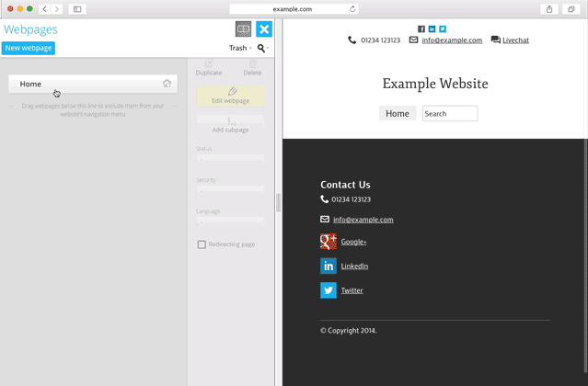This screenshot has height=386, width=588.
Task: Click the grey layout icon beside the X
Action: [x=243, y=29]
